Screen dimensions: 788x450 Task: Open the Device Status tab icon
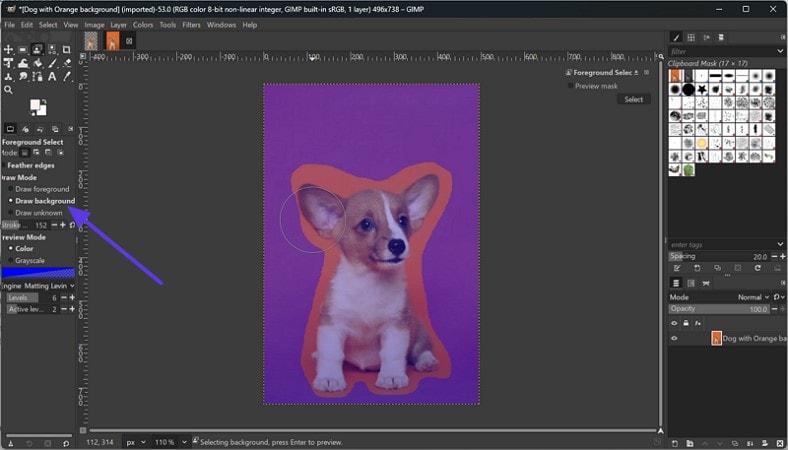pyautogui.click(x=25, y=129)
